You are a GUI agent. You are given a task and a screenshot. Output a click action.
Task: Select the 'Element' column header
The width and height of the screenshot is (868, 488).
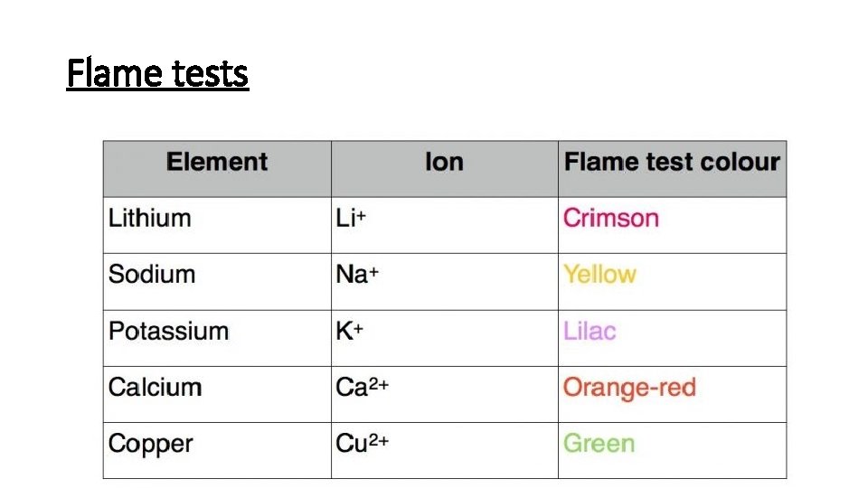click(x=217, y=163)
